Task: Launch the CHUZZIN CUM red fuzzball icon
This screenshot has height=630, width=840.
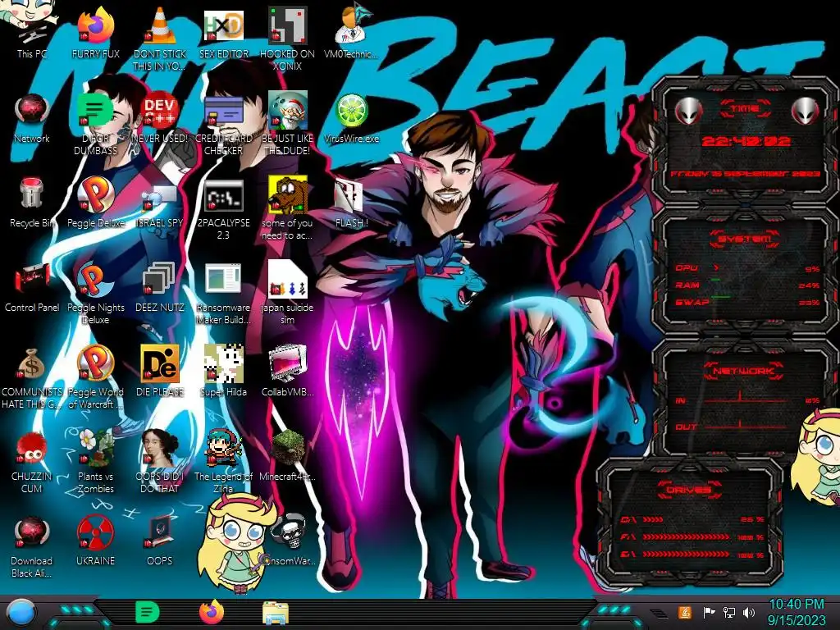Action: [32, 461]
